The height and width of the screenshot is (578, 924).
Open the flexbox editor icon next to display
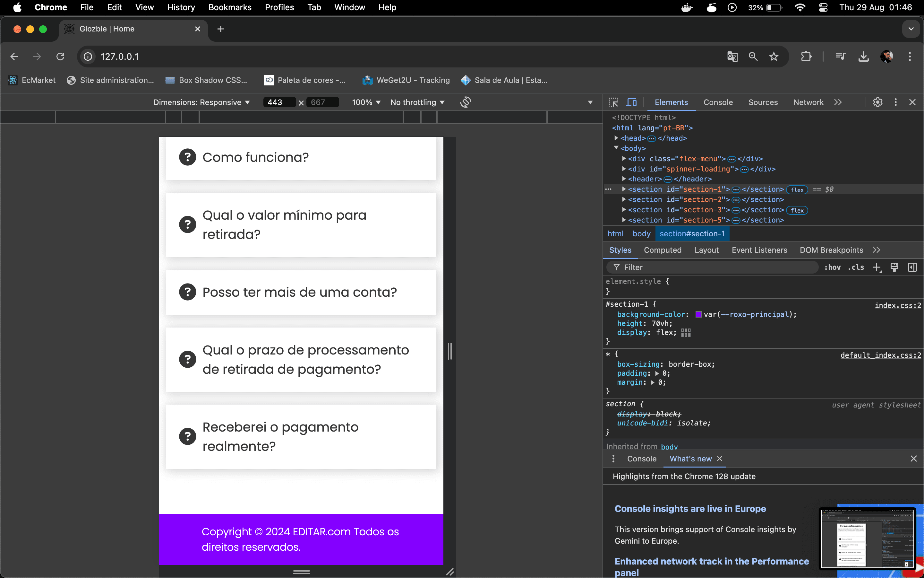click(x=686, y=333)
